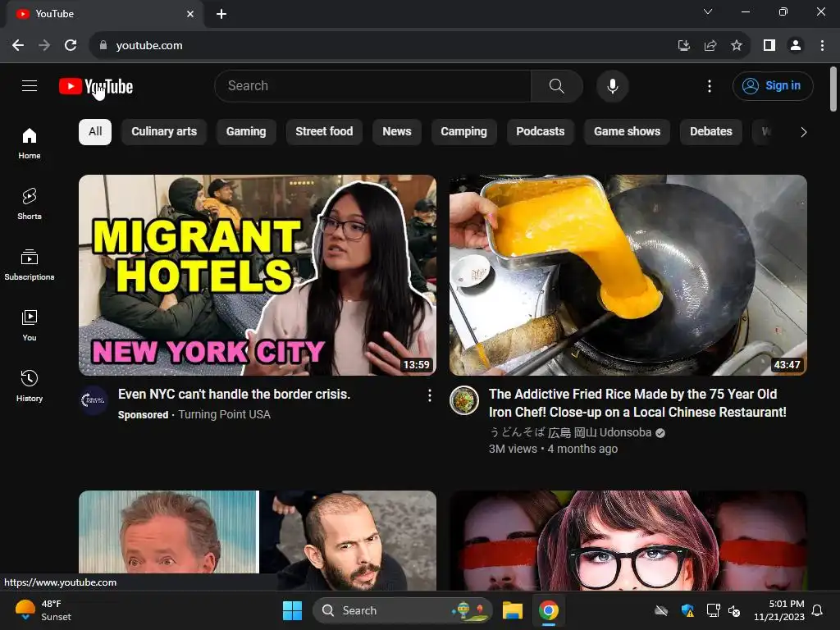
Task: Open Shorts in sidebar
Action: [x=30, y=203]
